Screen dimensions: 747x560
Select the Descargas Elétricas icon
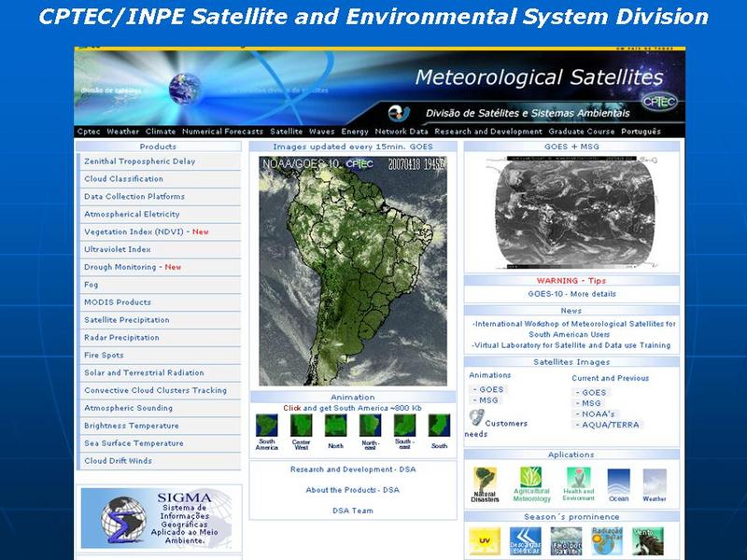coord(525,541)
